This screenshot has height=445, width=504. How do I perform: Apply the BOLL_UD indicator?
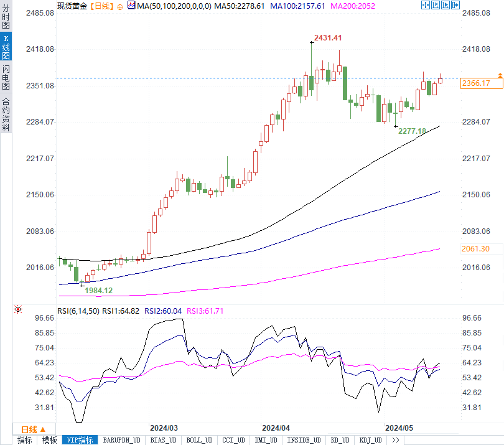[199, 440]
